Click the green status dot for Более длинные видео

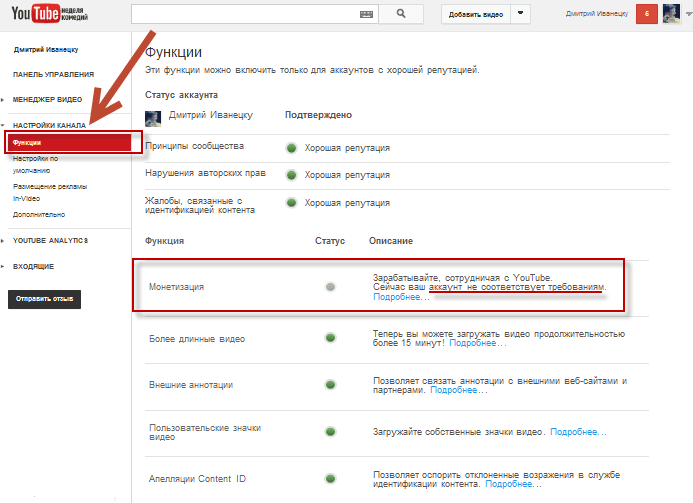tap(330, 338)
